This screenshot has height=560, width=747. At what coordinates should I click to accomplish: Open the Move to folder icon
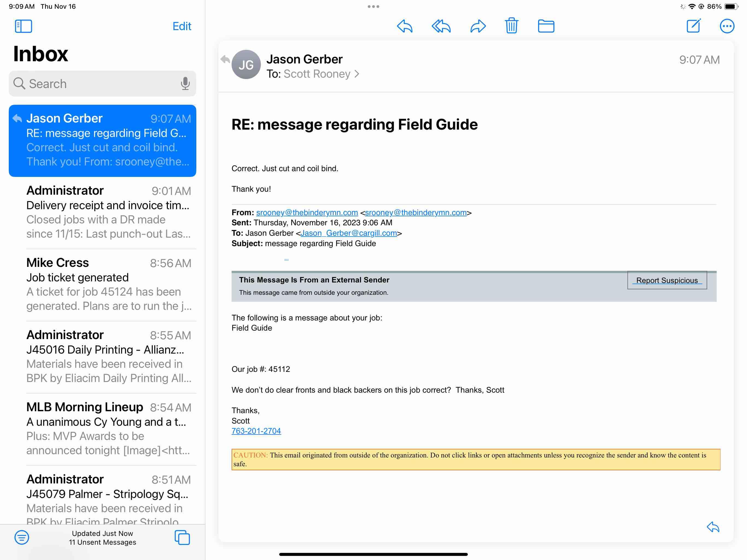click(546, 26)
